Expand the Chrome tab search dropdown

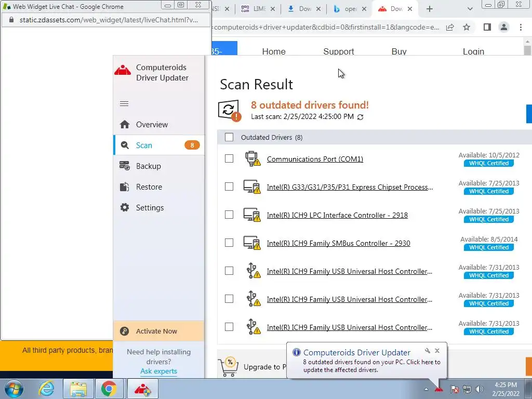[x=470, y=9]
